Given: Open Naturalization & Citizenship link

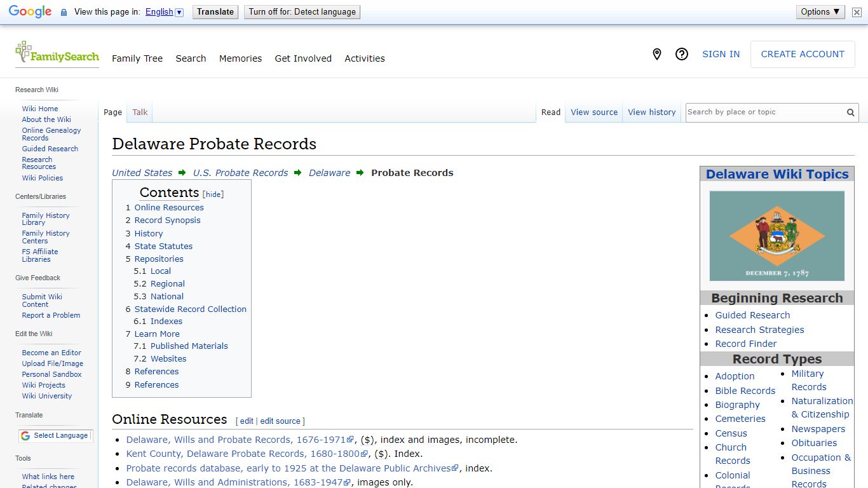Looking at the screenshot, I should pyautogui.click(x=822, y=408).
